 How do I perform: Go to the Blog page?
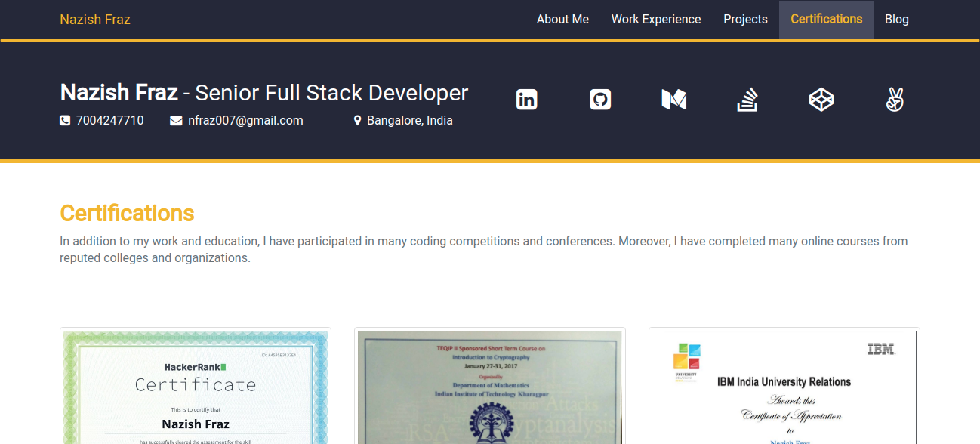[897, 19]
